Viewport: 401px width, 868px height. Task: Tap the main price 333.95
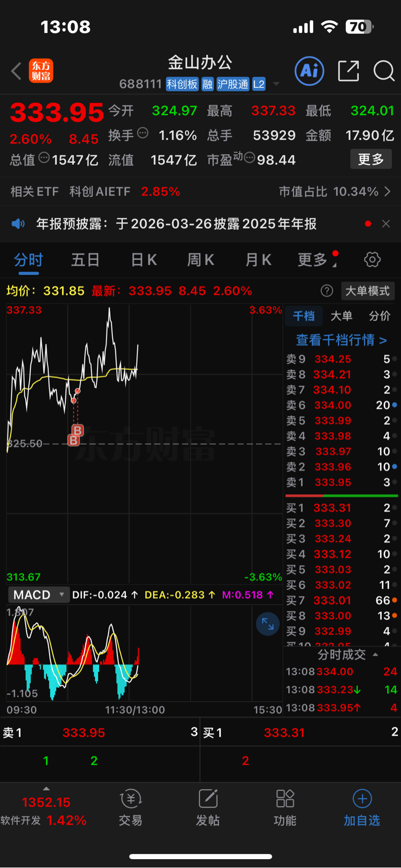(x=57, y=112)
